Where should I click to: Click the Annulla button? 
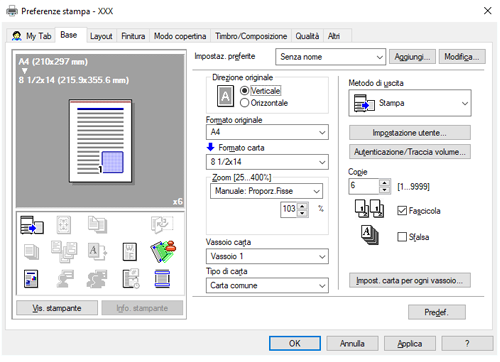pyautogui.click(x=352, y=343)
